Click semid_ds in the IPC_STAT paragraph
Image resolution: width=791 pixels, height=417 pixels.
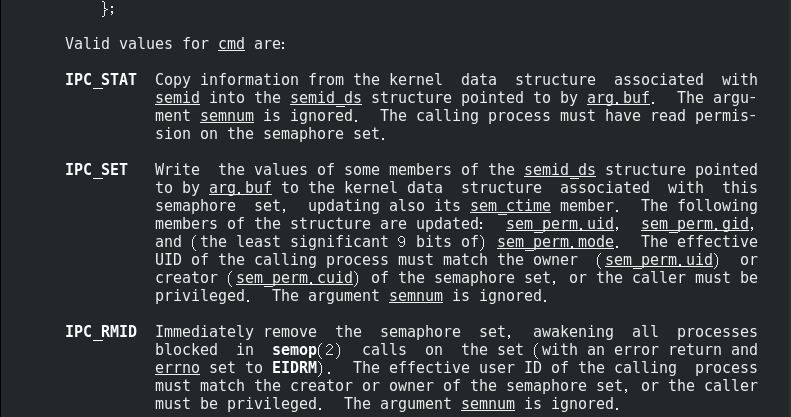click(326, 98)
